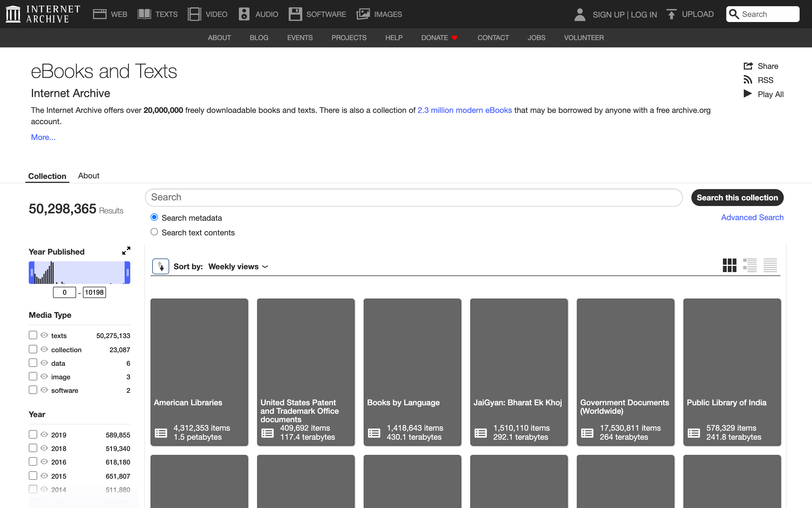
Task: Click the left year range slider handle
Action: click(x=32, y=272)
